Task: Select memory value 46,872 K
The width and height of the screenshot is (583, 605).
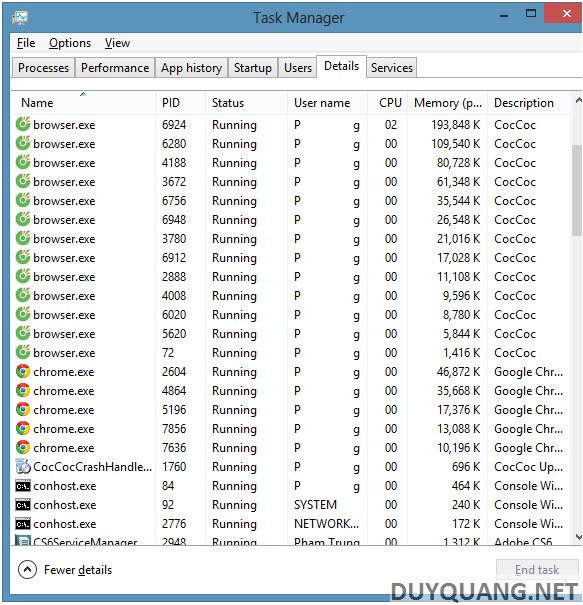Action: (458, 372)
